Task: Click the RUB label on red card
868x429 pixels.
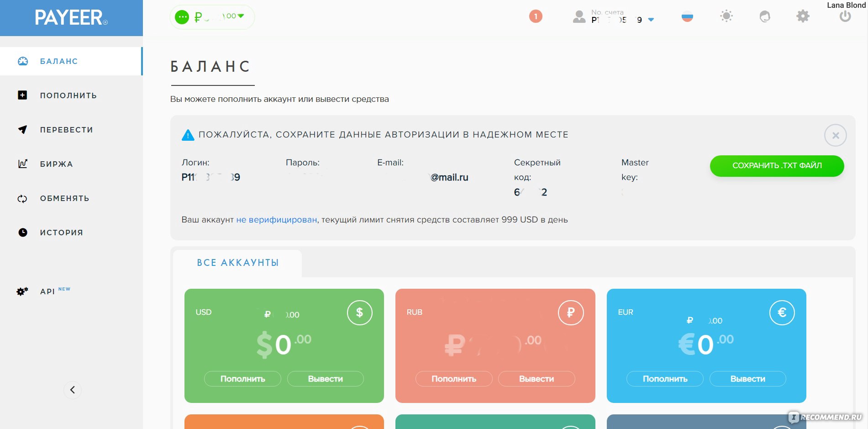Action: [x=415, y=312]
